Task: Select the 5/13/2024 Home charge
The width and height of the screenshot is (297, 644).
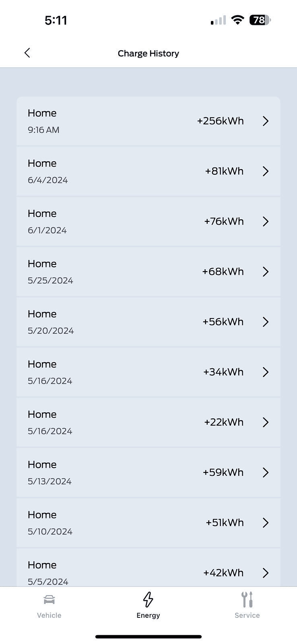Action: point(148,473)
